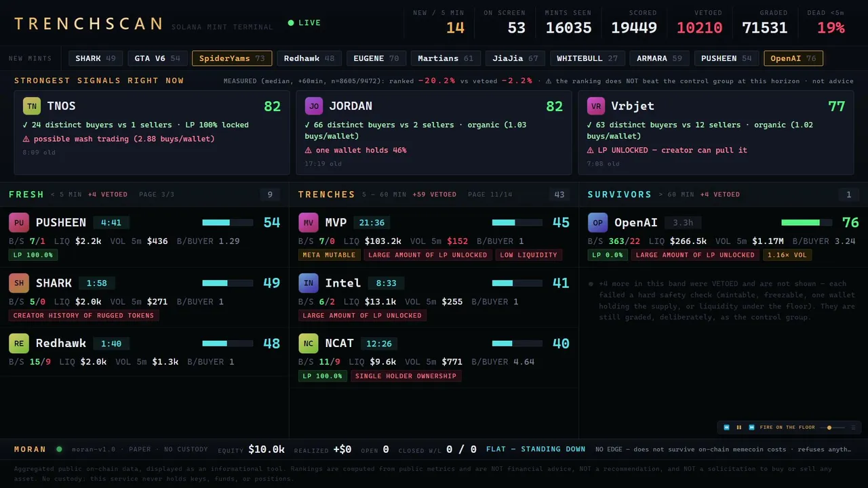
Task: Open the TNOS strongest signal card title
Action: point(61,106)
